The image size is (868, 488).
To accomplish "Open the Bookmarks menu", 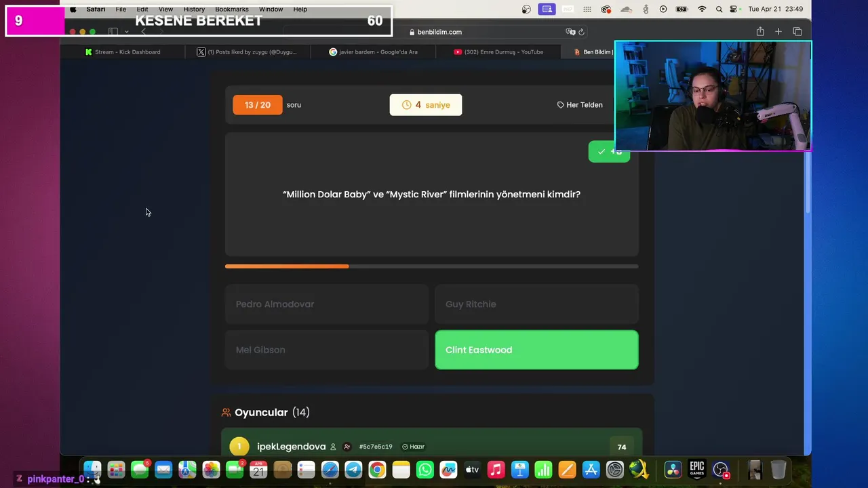I will pos(232,9).
